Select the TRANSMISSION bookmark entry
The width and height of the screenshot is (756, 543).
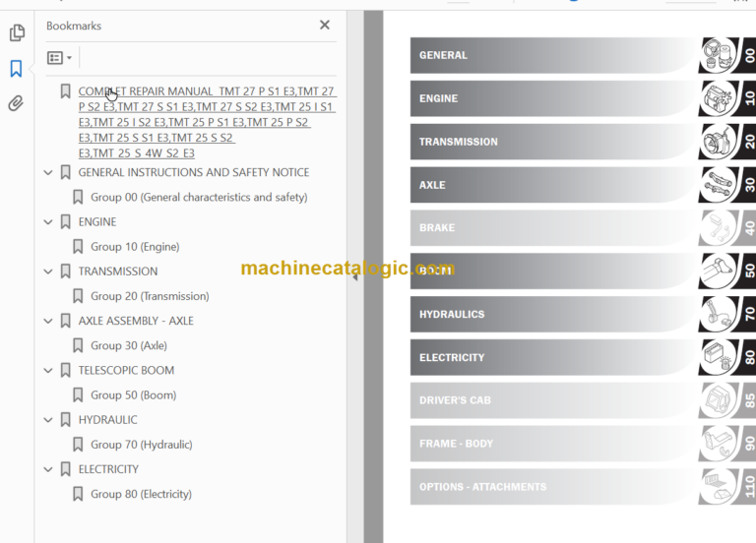coord(118,271)
